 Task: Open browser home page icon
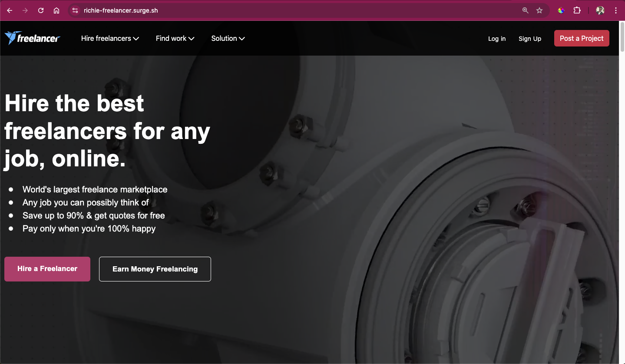[56, 10]
